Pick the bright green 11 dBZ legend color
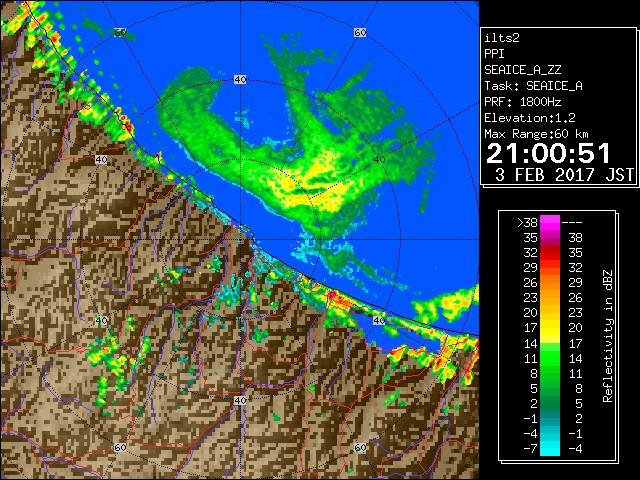The image size is (640, 480). tap(550, 358)
